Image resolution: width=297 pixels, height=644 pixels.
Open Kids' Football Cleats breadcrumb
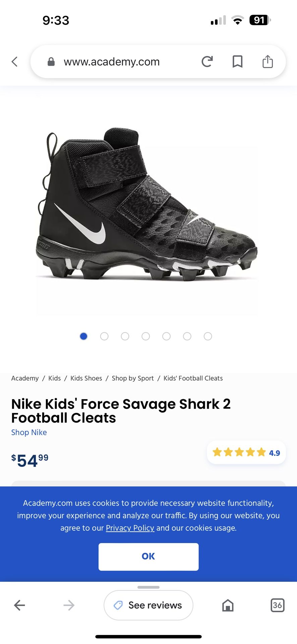pyautogui.click(x=193, y=378)
